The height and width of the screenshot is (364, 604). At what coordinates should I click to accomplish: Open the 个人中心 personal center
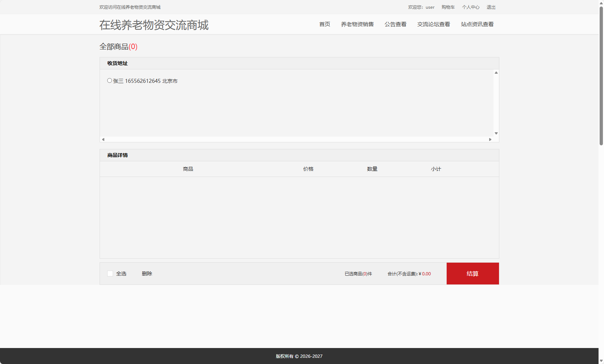[x=471, y=7]
